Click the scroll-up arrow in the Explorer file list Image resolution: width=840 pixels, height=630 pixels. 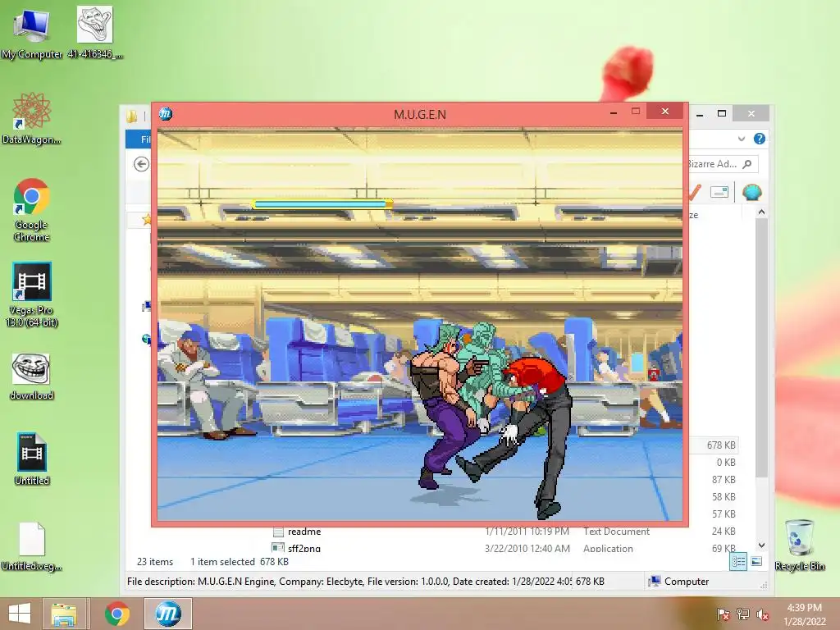761,212
